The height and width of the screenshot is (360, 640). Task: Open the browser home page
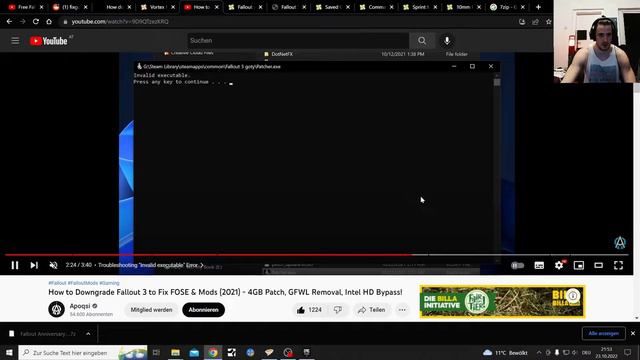49,22
